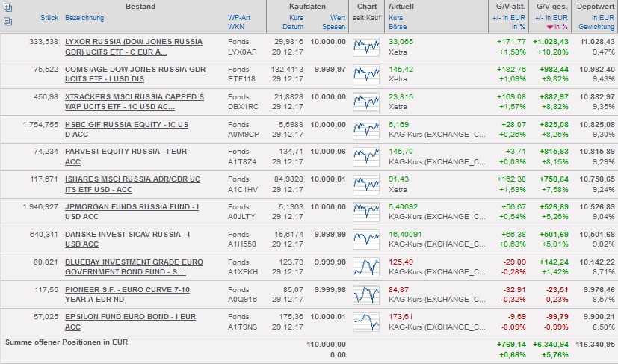Select total depot value 116.340,95
618x364 pixels.
(595, 345)
